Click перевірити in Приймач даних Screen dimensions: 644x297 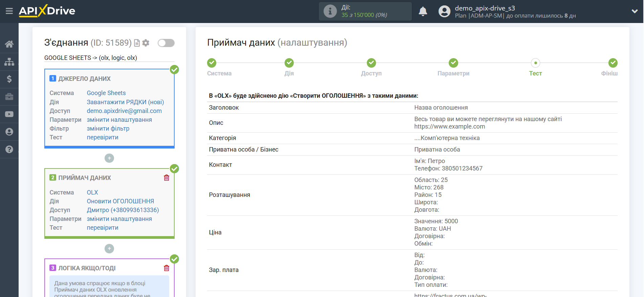tap(103, 228)
